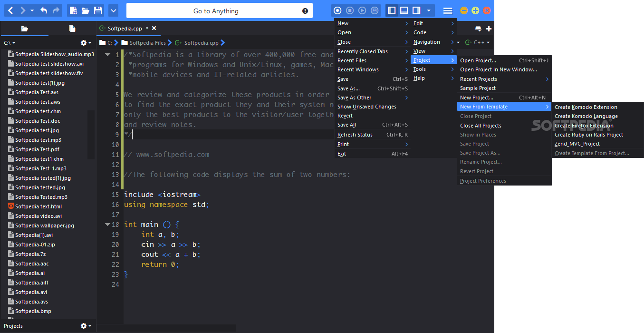644x333 pixels.
Task: Open the Help submenu
Action: [433, 78]
